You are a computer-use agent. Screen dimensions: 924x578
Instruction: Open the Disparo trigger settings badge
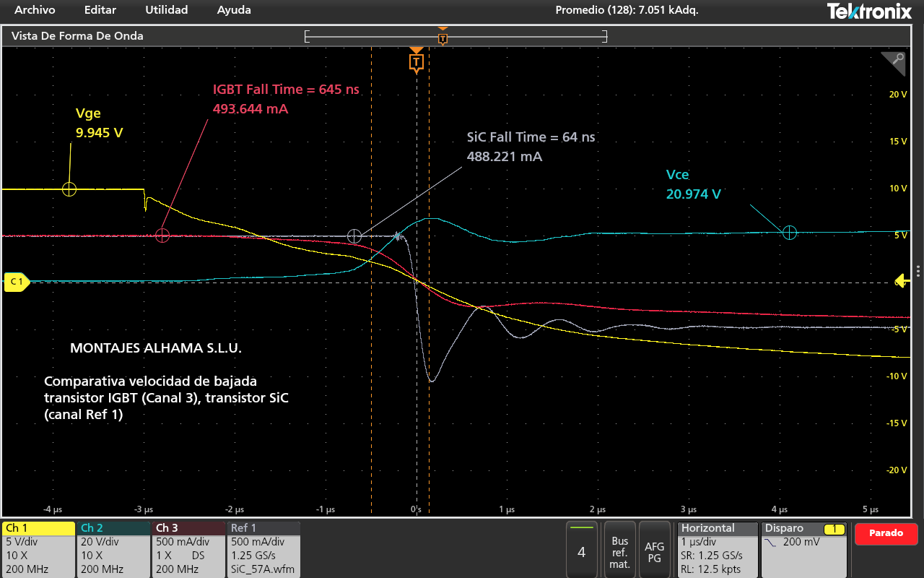click(x=804, y=549)
